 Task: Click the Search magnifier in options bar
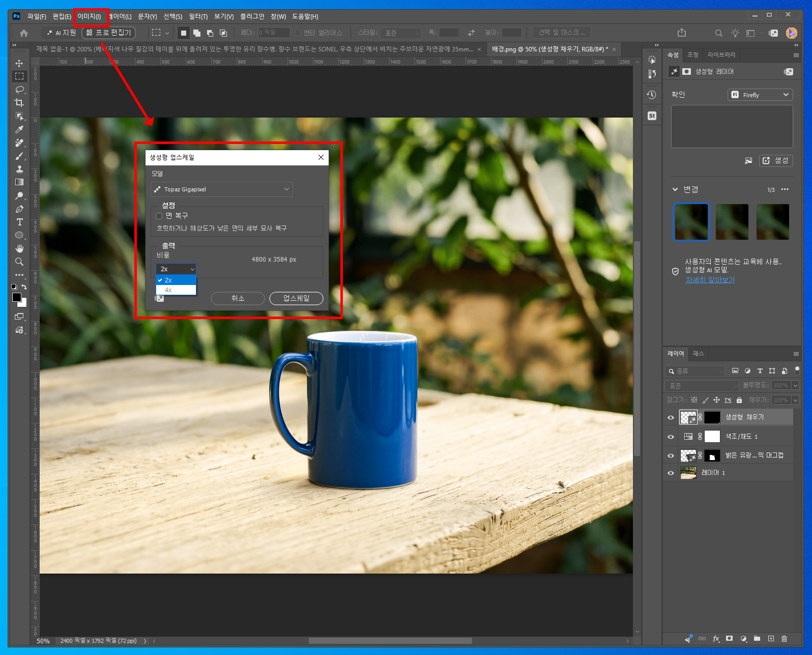(718, 33)
